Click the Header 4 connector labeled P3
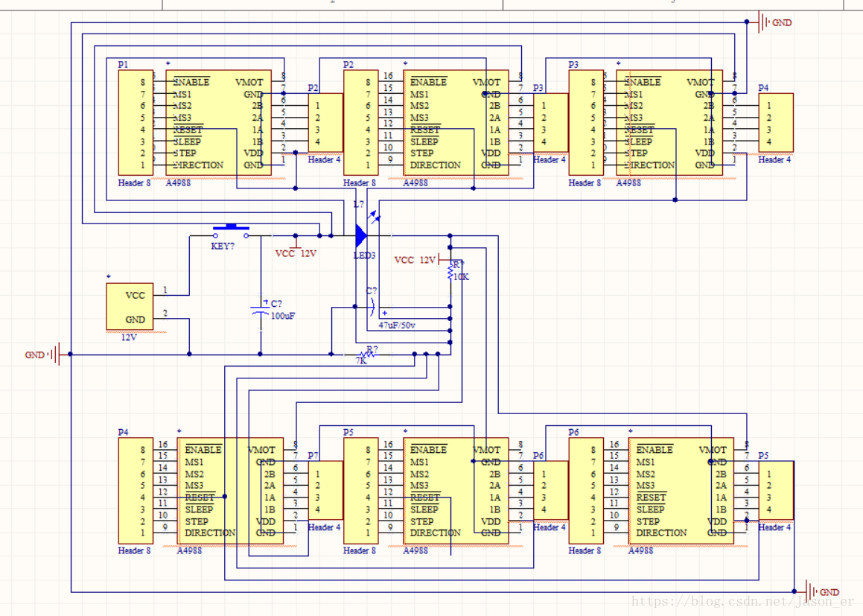863x616 pixels. point(550,122)
